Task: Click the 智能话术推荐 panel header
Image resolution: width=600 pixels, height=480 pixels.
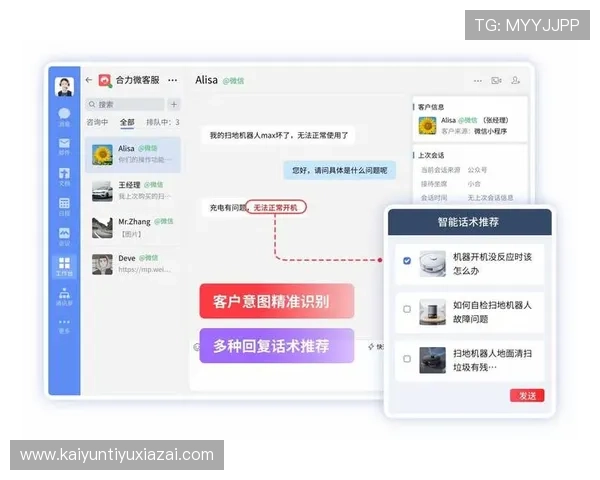Action: pyautogui.click(x=470, y=222)
